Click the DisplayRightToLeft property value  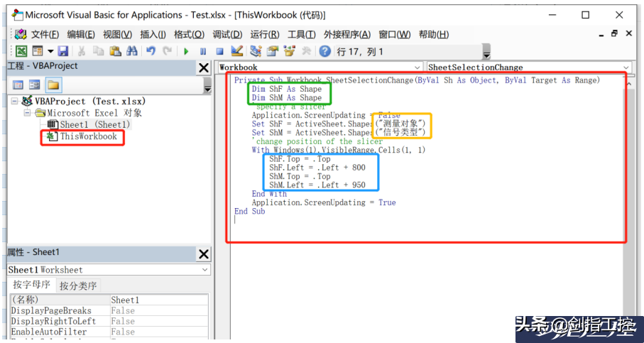pos(159,321)
